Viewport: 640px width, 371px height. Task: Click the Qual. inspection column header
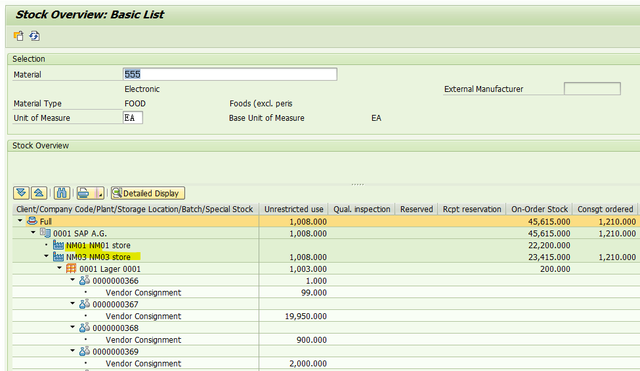pos(362,209)
